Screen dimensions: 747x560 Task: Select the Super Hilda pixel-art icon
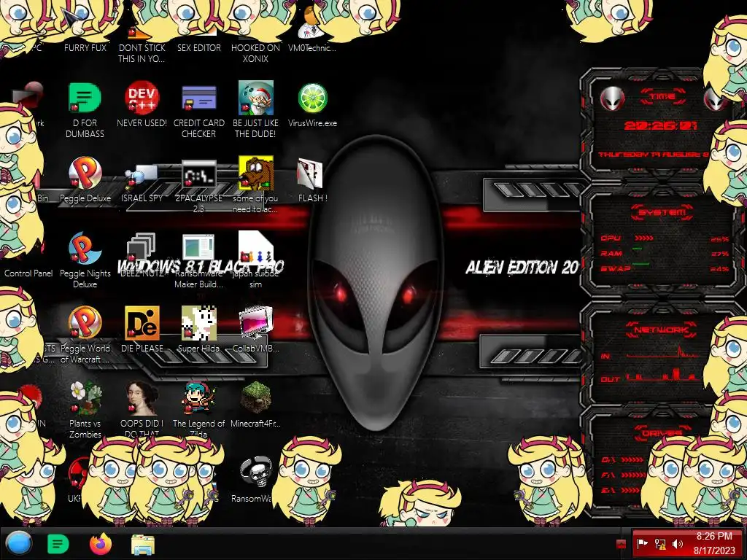click(198, 323)
